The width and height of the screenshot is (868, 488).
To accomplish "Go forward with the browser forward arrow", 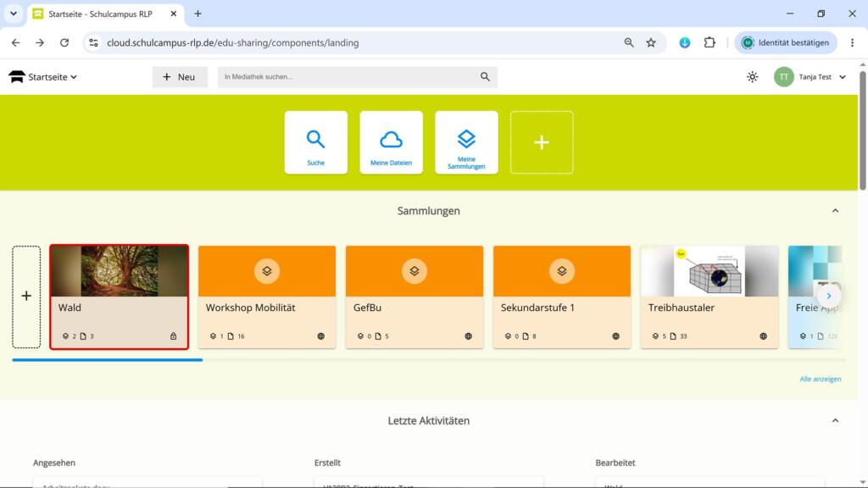I will [x=40, y=42].
